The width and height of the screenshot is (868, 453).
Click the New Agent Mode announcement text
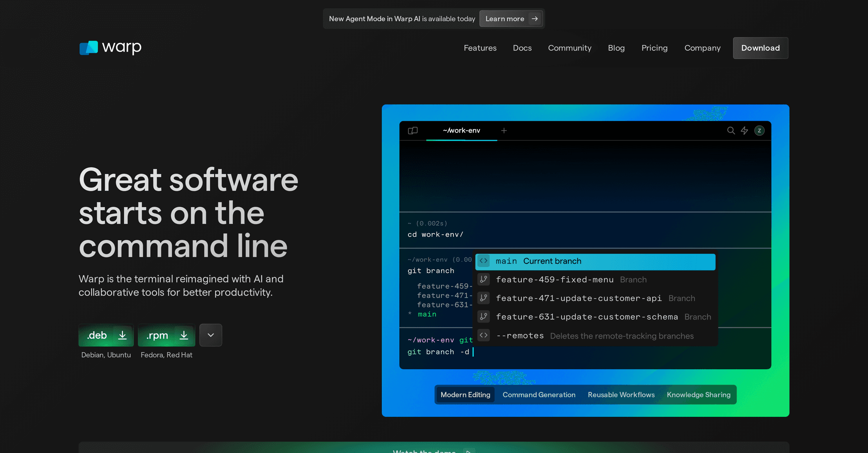tap(402, 19)
